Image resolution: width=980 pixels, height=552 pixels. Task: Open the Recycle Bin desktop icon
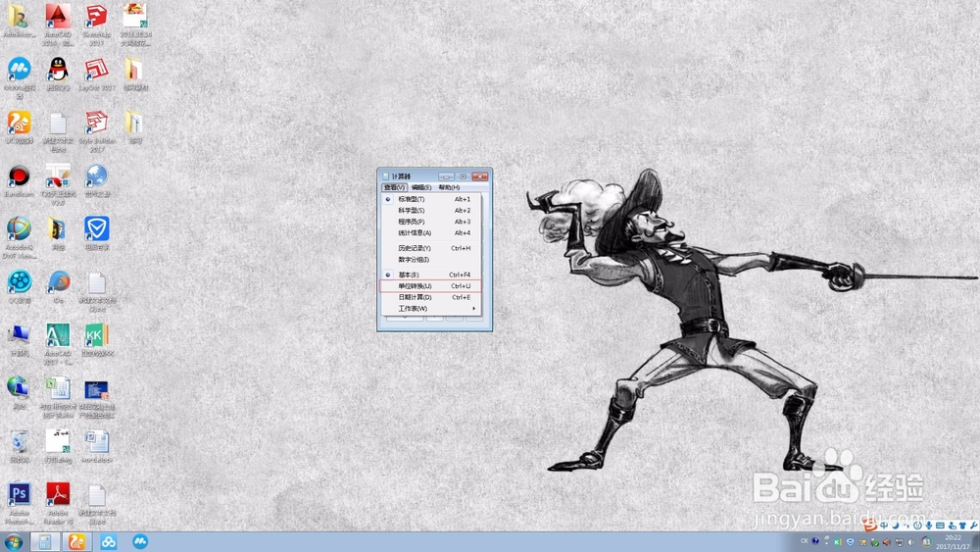point(19,446)
